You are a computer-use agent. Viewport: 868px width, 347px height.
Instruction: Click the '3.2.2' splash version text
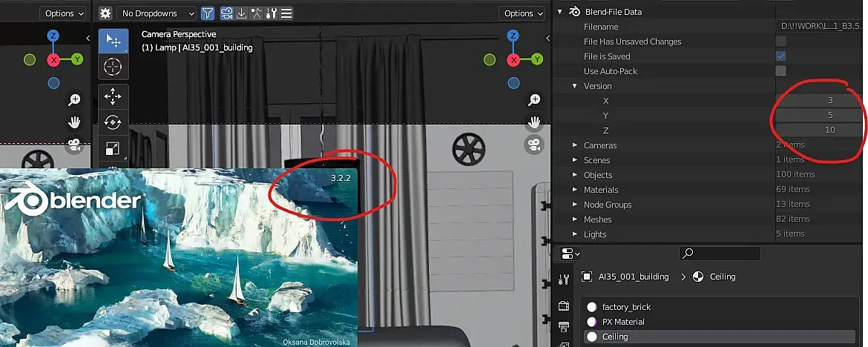[x=341, y=178]
